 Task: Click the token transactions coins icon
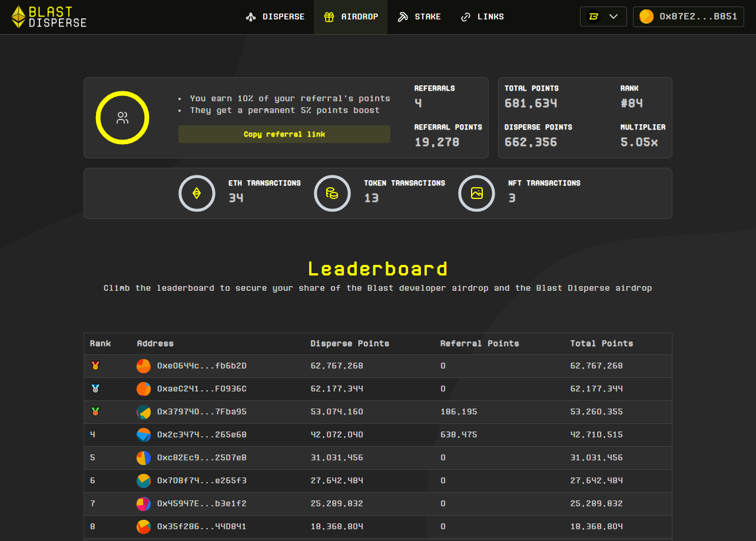click(x=332, y=193)
